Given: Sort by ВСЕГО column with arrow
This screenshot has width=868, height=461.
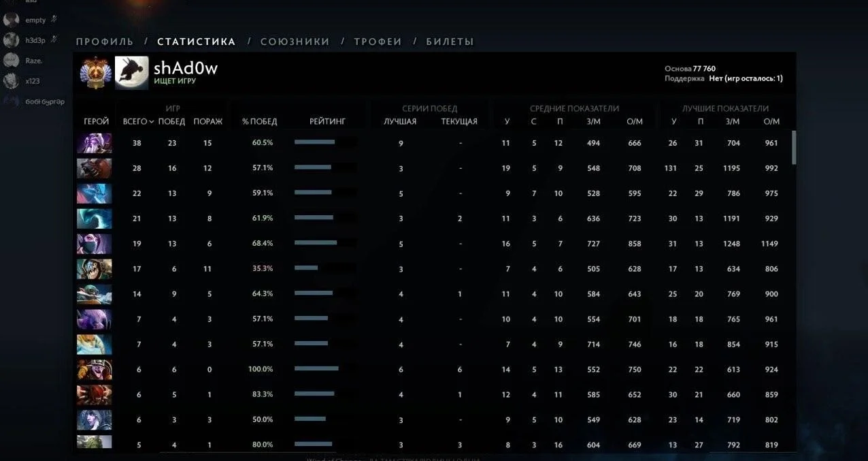Looking at the screenshot, I should click(137, 121).
